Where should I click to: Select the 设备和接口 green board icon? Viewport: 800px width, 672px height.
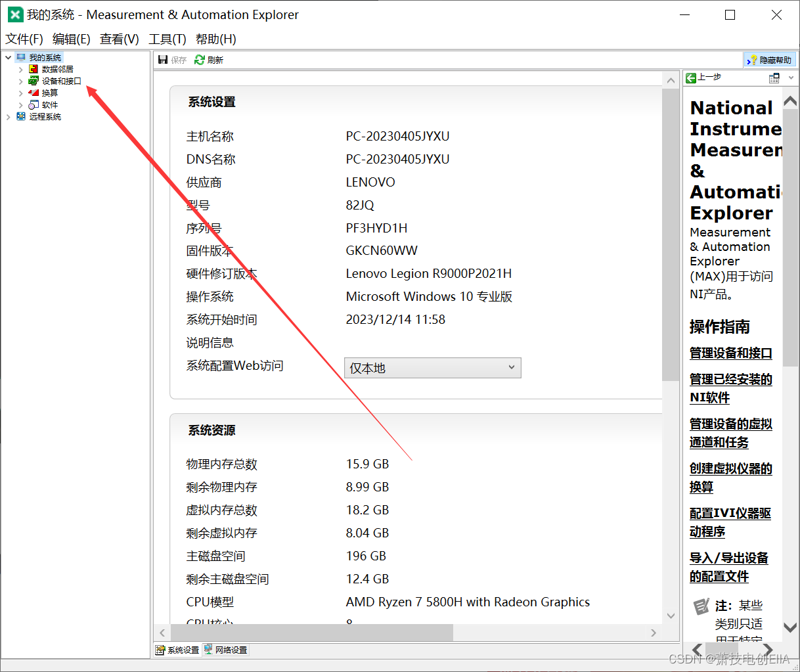tap(33, 81)
